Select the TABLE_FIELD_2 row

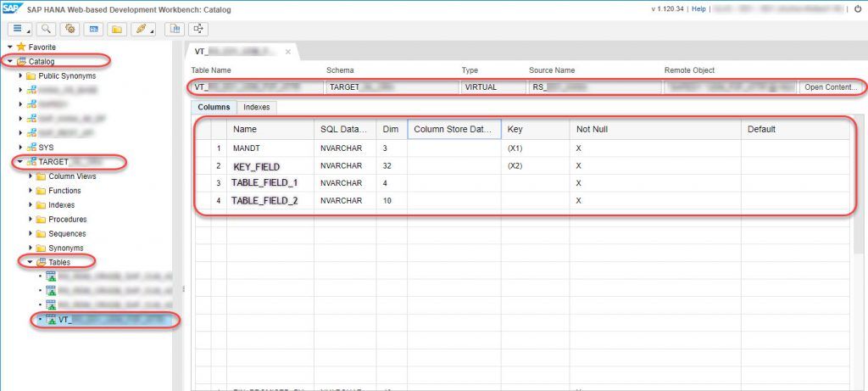coord(523,200)
